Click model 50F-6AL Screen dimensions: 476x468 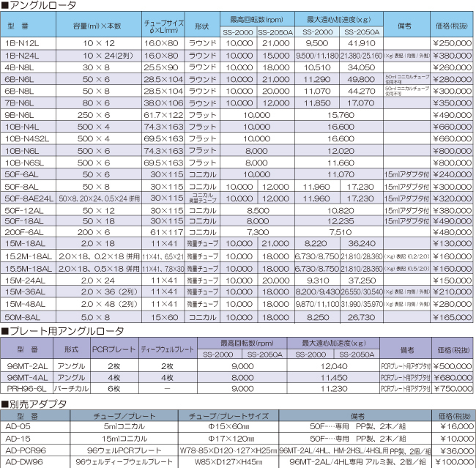tap(21, 174)
